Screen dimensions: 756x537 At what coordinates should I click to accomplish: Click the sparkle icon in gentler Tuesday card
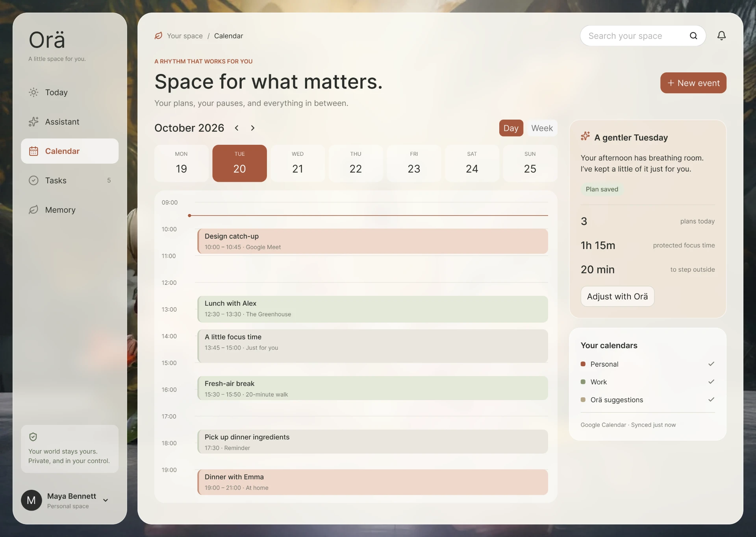(x=585, y=136)
